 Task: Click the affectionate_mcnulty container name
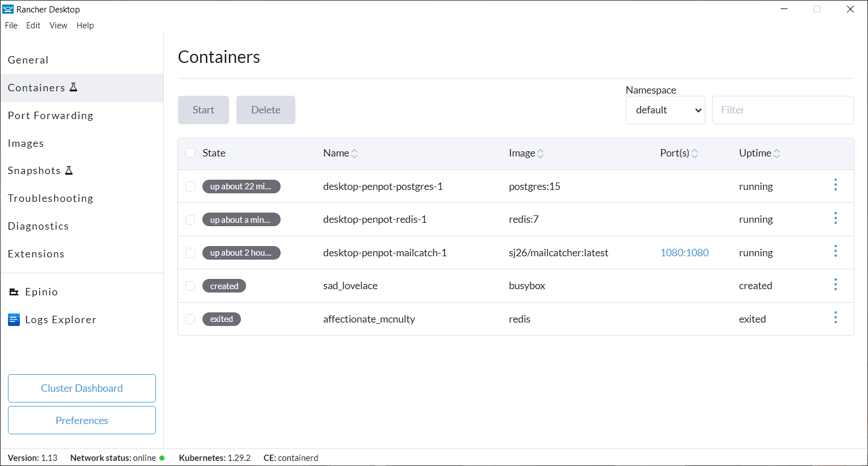point(369,319)
